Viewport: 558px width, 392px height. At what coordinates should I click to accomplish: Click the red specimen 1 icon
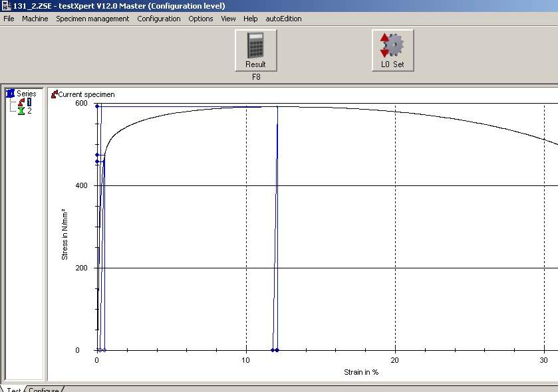click(21, 102)
